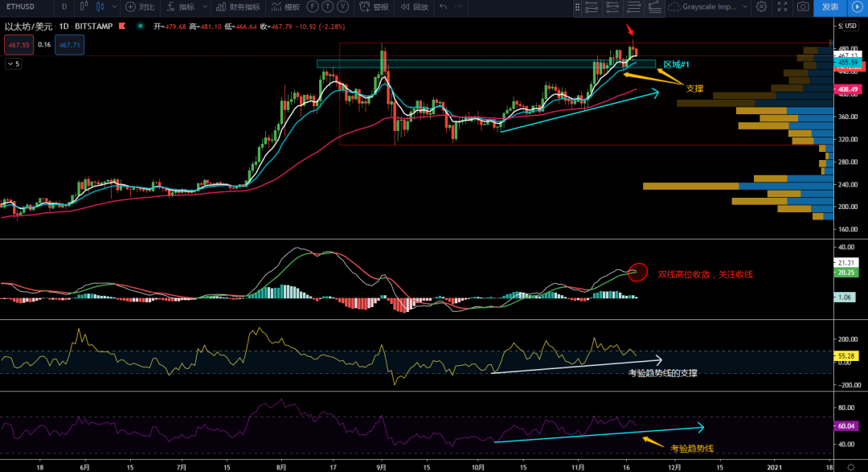
Task: Open chart settings with the gear icon
Action: tap(762, 6)
